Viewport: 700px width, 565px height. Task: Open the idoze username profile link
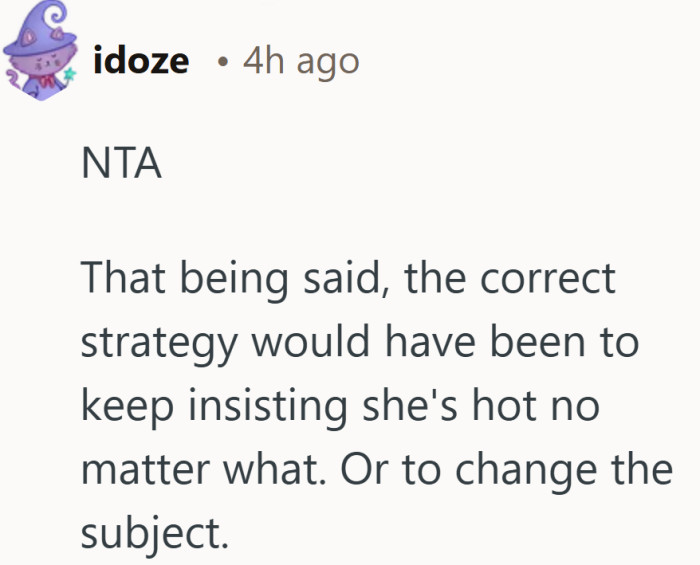(x=140, y=61)
